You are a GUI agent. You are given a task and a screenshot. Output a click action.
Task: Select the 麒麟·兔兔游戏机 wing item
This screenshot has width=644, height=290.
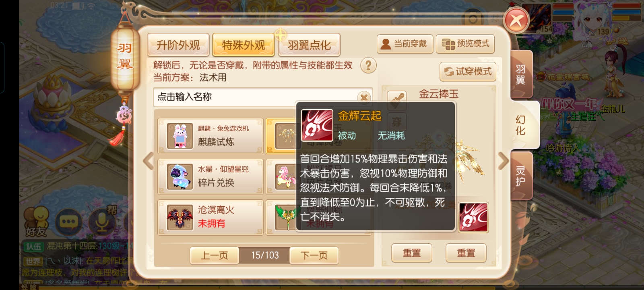(211, 136)
